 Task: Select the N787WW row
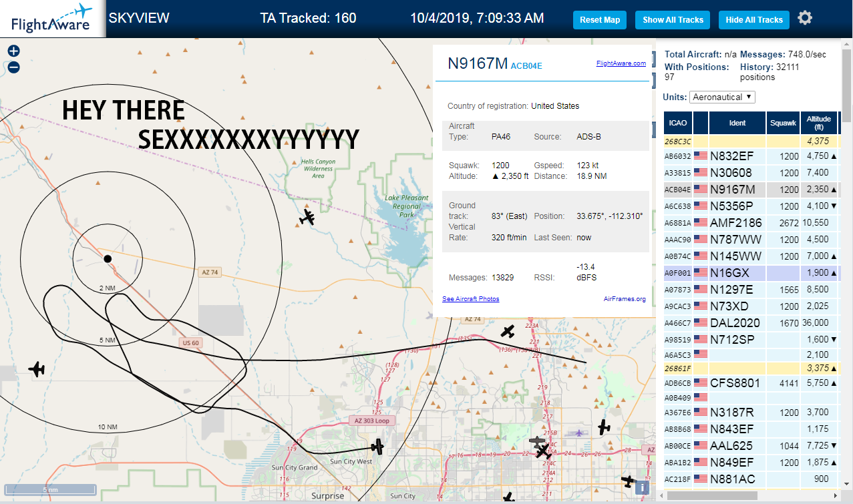coord(751,240)
